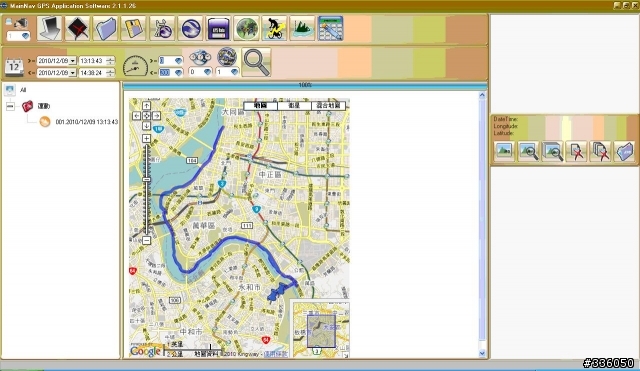
Task: Click the mountain altitude profile icon
Action: pyautogui.click(x=302, y=29)
